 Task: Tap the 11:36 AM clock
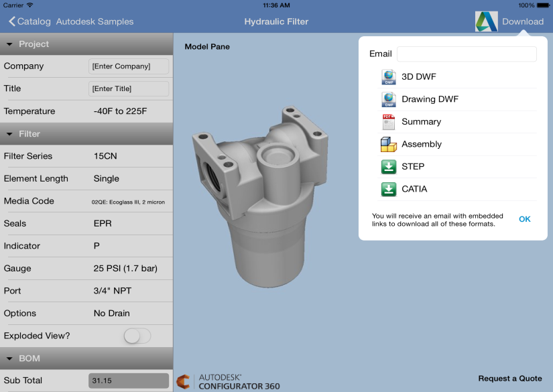(276, 5)
